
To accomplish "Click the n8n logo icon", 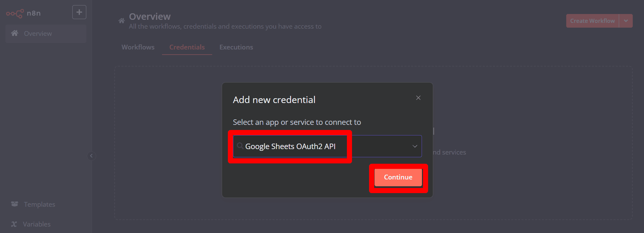I will click(15, 14).
